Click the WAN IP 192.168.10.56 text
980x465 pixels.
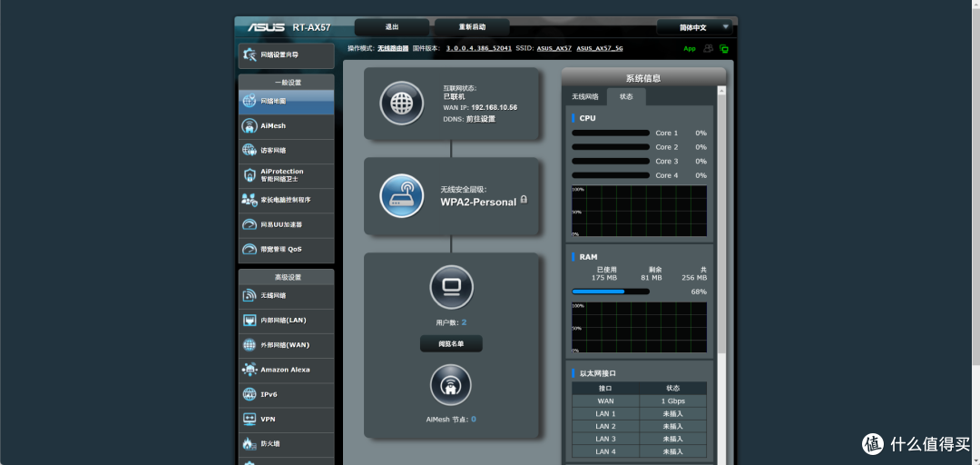click(495, 108)
